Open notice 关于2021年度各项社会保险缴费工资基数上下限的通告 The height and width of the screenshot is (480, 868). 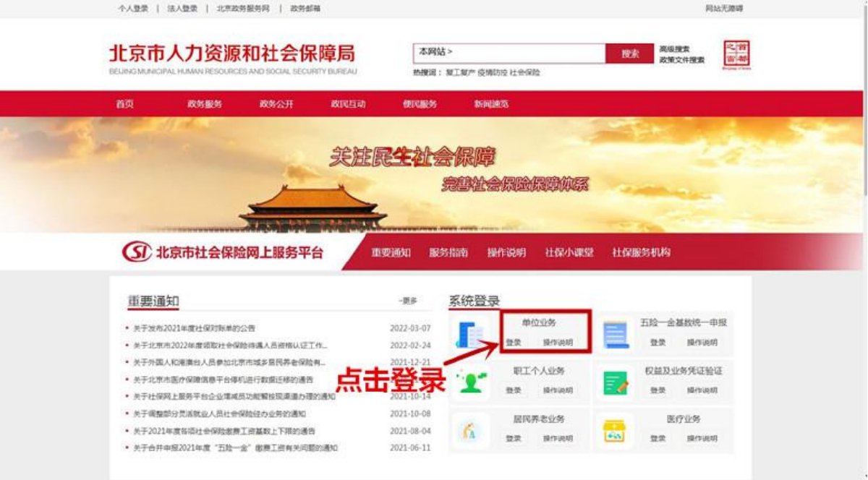226,431
